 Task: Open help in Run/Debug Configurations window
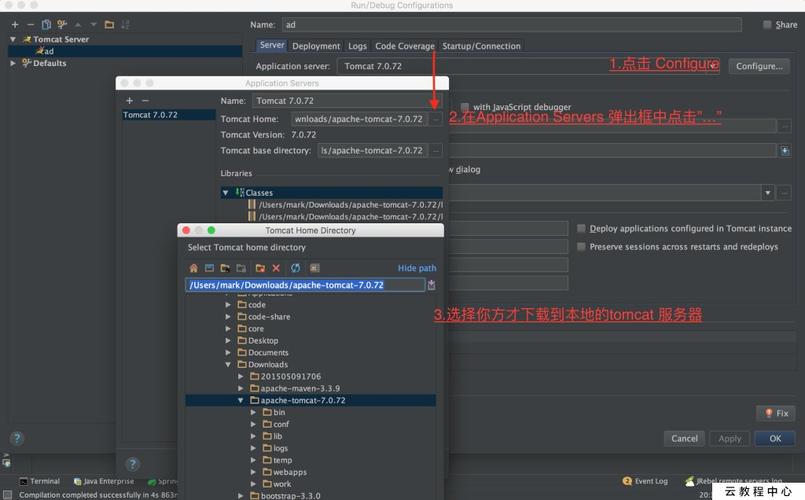click(x=17, y=438)
